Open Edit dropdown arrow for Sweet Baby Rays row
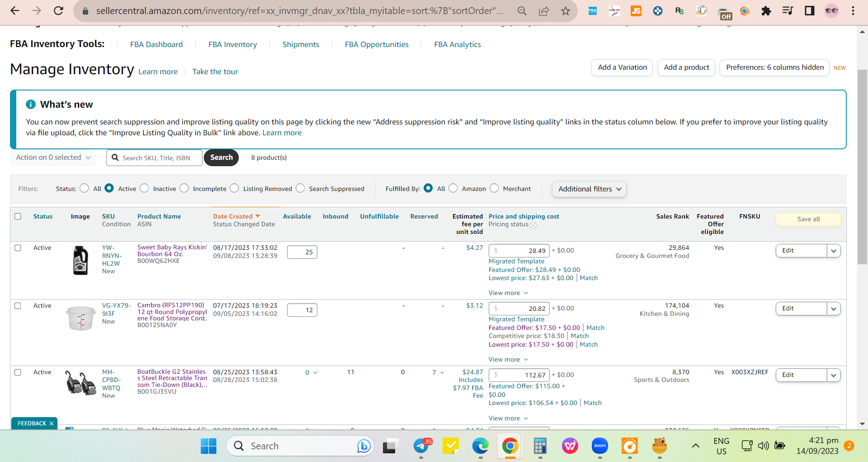 [x=834, y=251]
